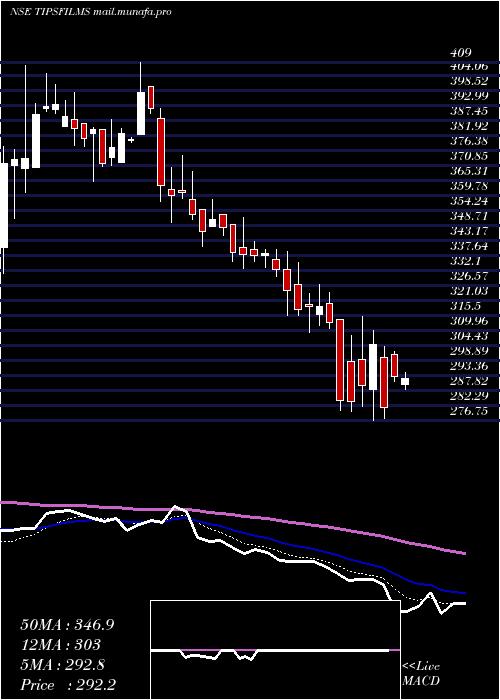Select the 309.96 price level
The image size is (500, 700).
point(469,321)
